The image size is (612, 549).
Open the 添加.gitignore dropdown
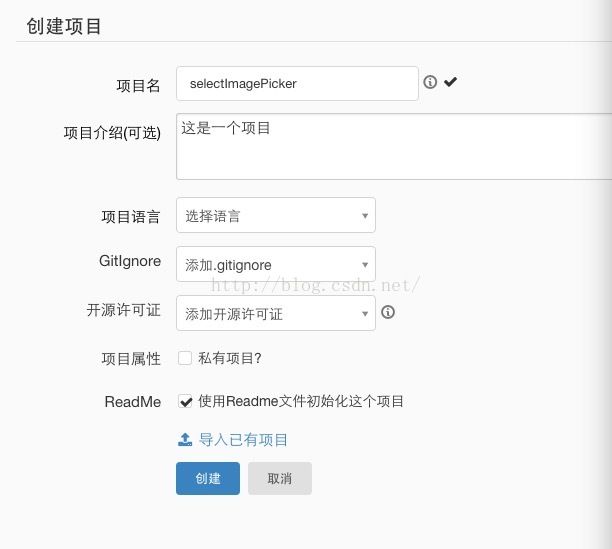pyautogui.click(x=276, y=264)
